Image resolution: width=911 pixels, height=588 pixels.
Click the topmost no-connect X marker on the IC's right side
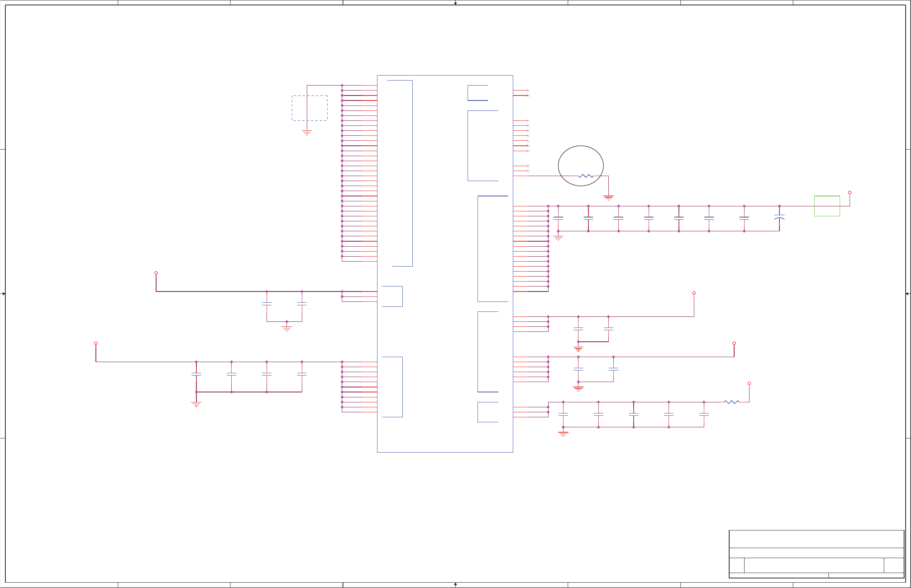(528, 91)
